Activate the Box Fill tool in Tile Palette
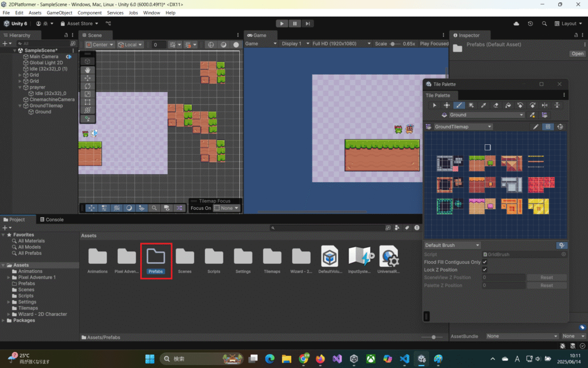The width and height of the screenshot is (588, 368). point(471,105)
